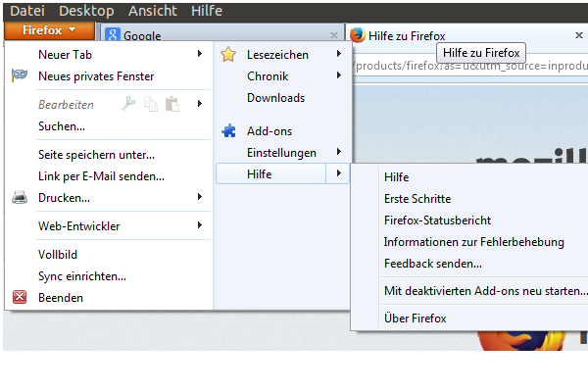
Task: Select Beenden to quit Firefox
Action: 61,298
